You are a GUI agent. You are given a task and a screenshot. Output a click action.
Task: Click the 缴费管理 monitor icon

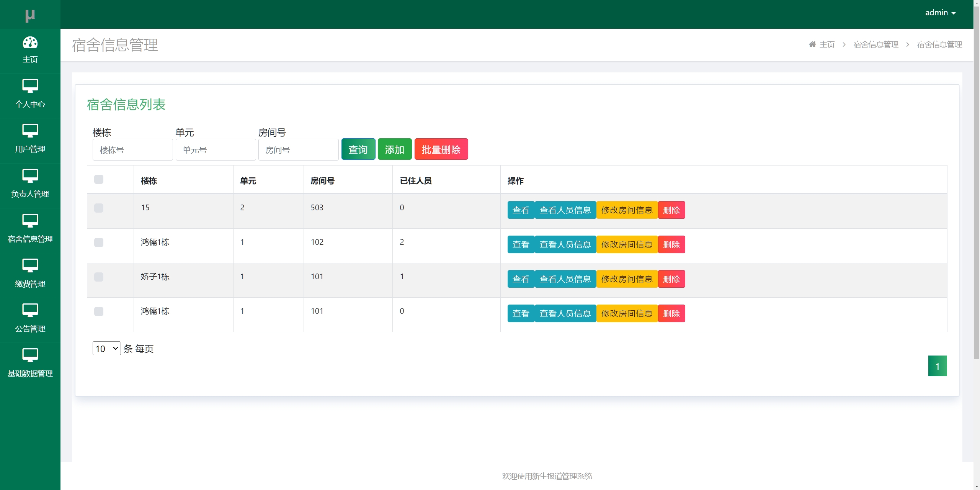(x=30, y=265)
